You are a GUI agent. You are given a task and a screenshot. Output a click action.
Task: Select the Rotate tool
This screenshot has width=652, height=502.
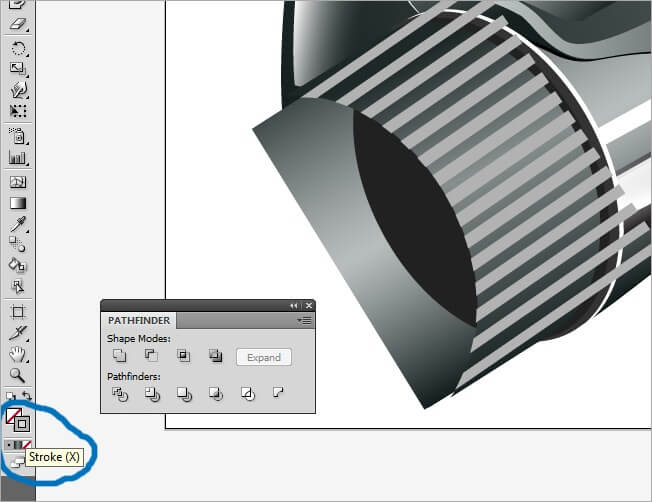pos(18,48)
